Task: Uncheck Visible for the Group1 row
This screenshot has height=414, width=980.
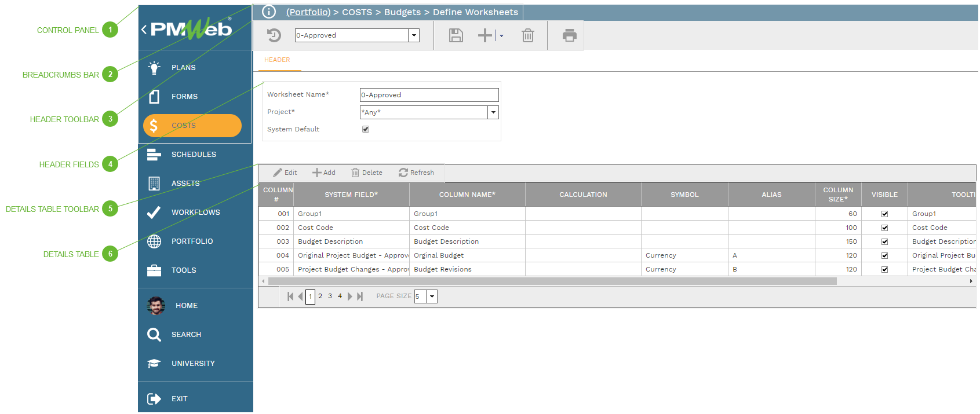Action: [x=884, y=214]
